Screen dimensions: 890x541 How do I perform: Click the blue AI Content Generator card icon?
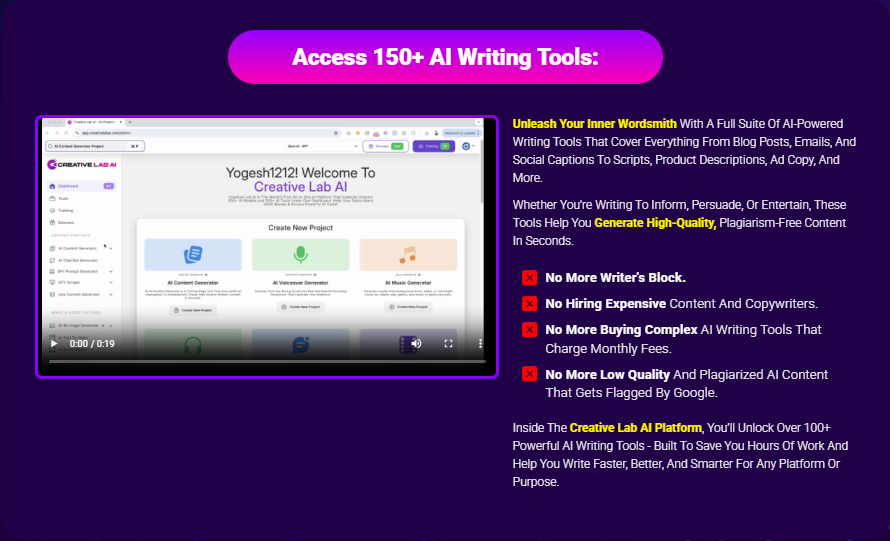tap(193, 254)
